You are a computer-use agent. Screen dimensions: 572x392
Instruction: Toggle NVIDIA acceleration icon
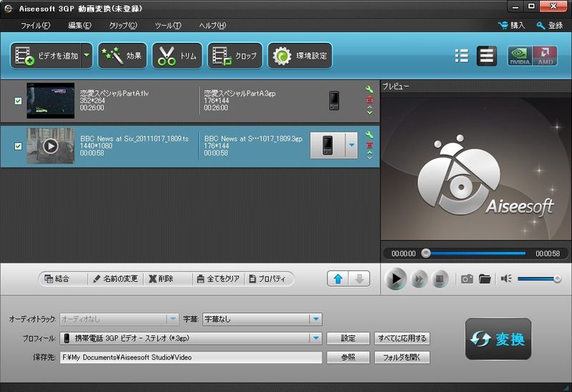(x=520, y=56)
